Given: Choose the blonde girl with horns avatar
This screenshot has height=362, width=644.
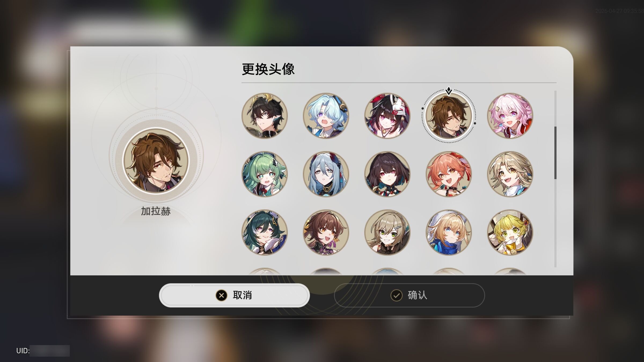Looking at the screenshot, I should coord(510,232).
